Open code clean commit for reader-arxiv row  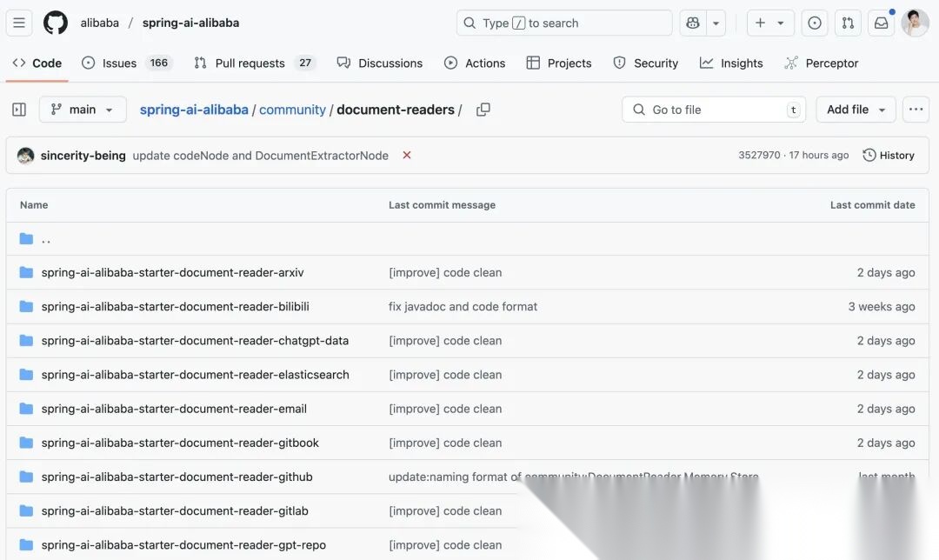445,272
